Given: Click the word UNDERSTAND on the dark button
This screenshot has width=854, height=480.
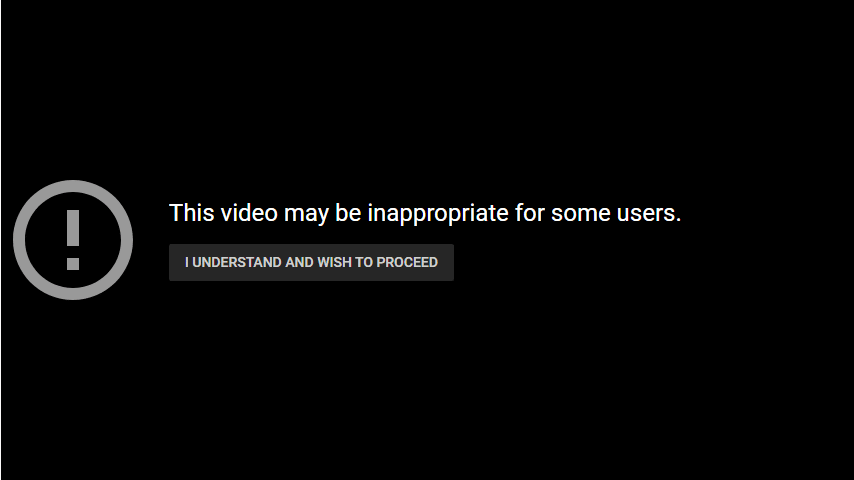Looking at the screenshot, I should pos(237,263).
